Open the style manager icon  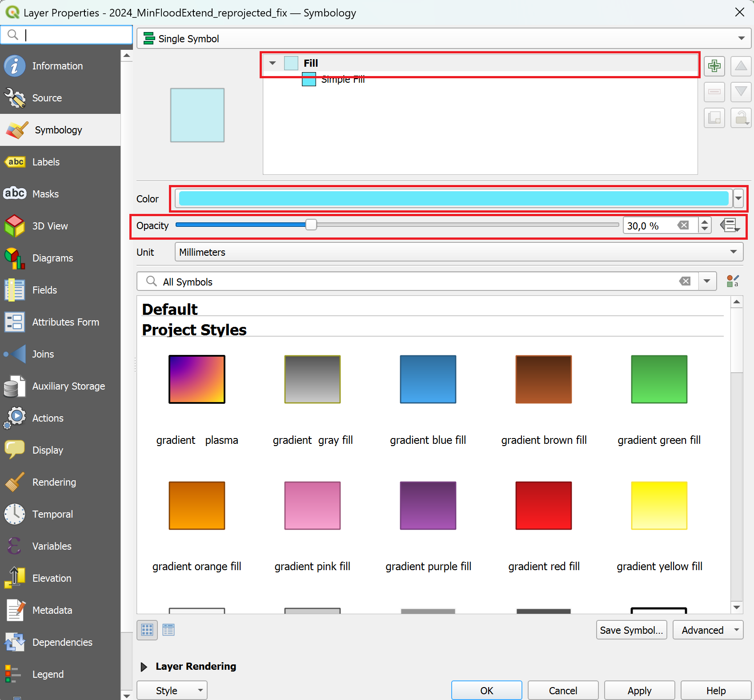(x=733, y=281)
